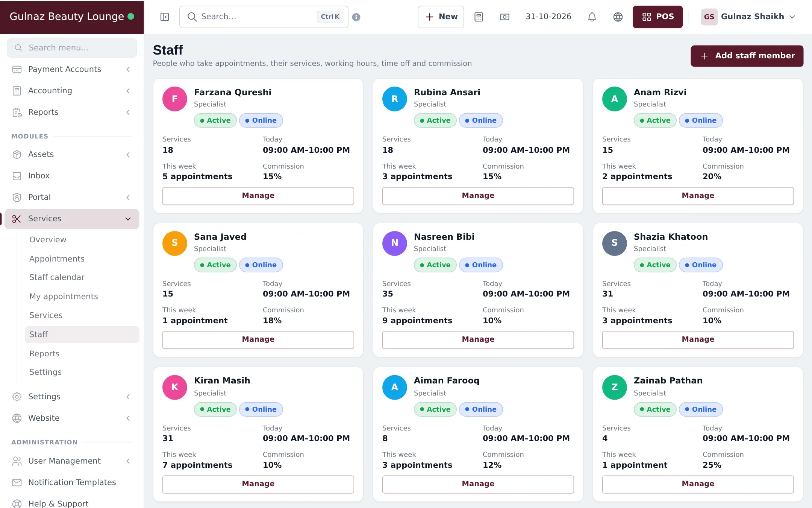
Task: Focus the Search menu field
Action: tap(72, 48)
